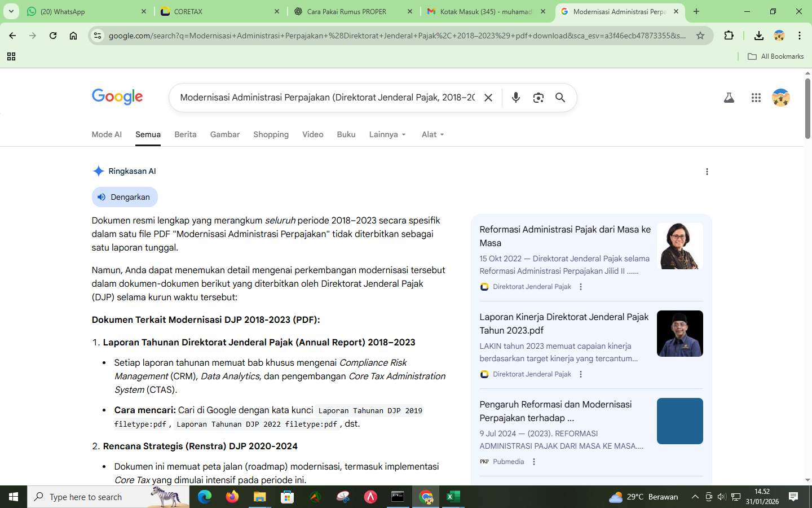Screen dimensions: 812x508
Task: Switch to the Gambar search tab
Action: point(224,134)
